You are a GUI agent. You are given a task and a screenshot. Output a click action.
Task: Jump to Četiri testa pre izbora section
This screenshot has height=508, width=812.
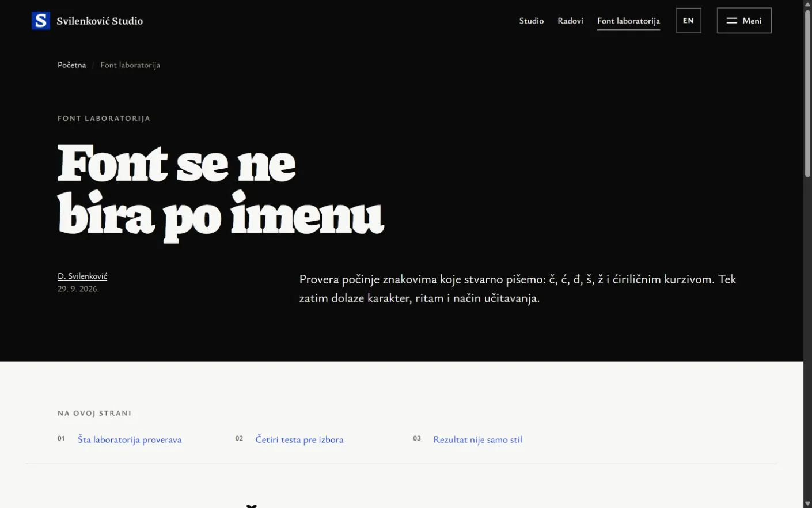pos(299,439)
